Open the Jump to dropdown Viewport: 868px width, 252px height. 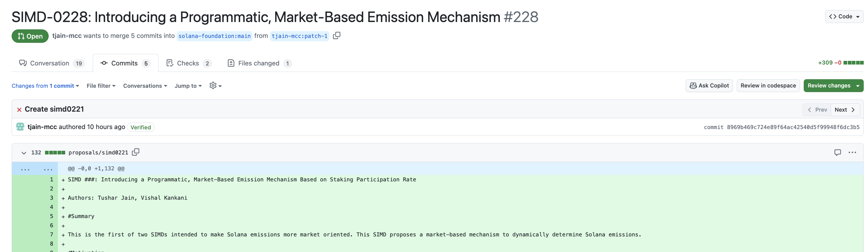pos(188,86)
